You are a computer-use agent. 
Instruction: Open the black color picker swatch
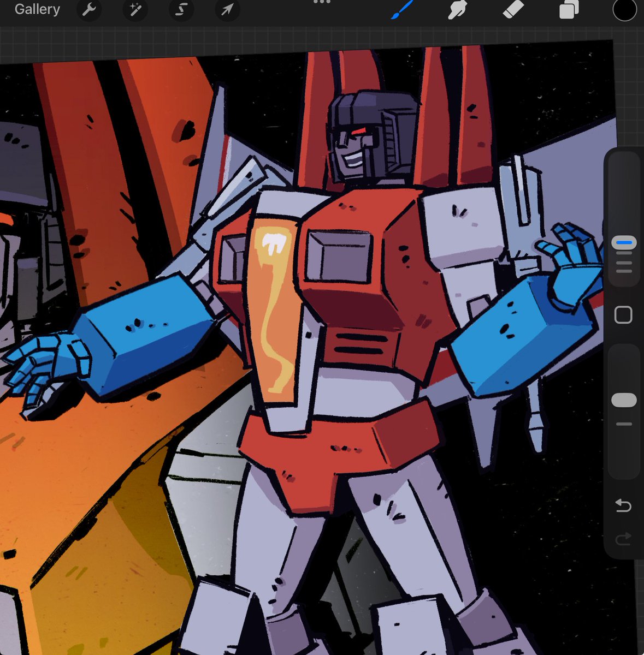coord(624,9)
